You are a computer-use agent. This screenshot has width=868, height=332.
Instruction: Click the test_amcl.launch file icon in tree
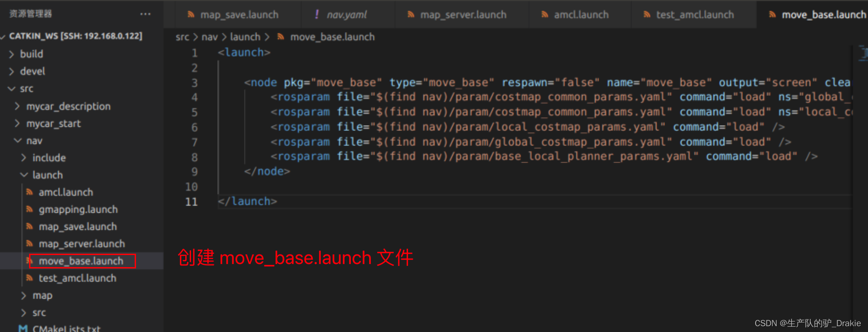click(x=30, y=278)
